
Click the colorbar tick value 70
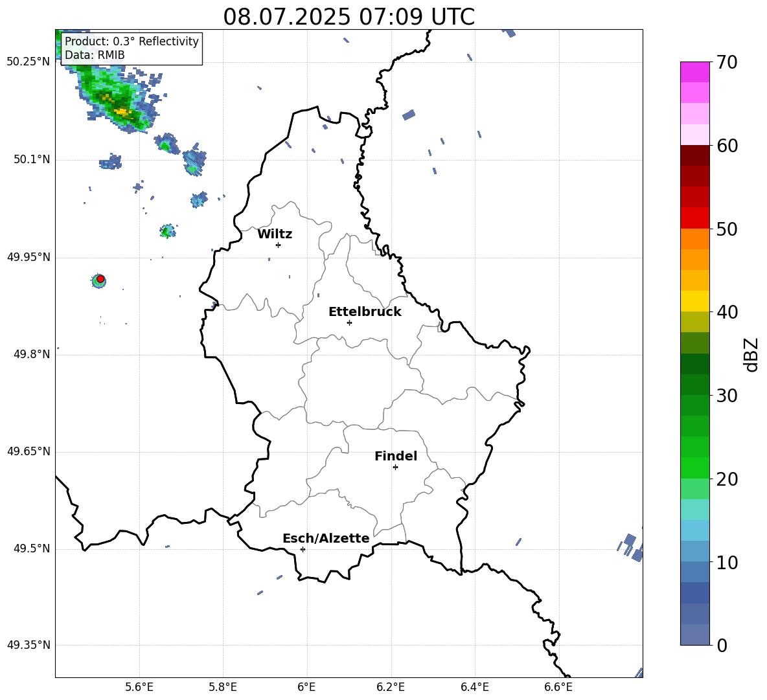point(727,62)
